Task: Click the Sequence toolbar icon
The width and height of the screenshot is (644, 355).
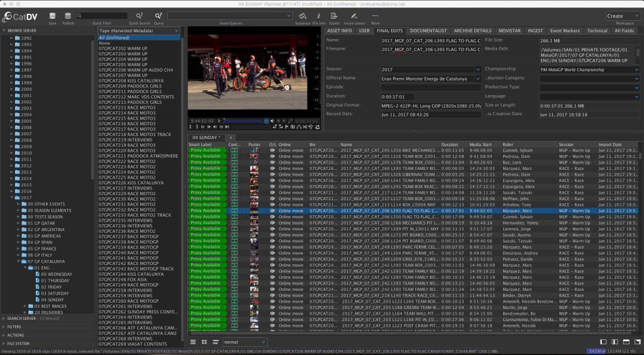Action: 303,16
